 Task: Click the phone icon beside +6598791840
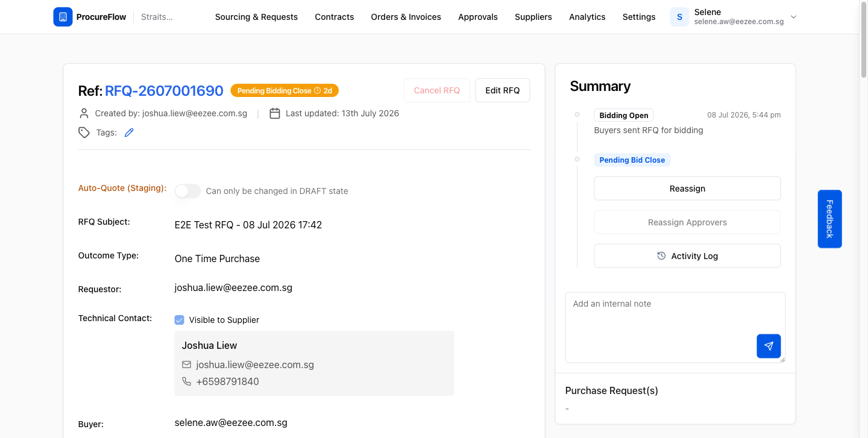point(187,381)
